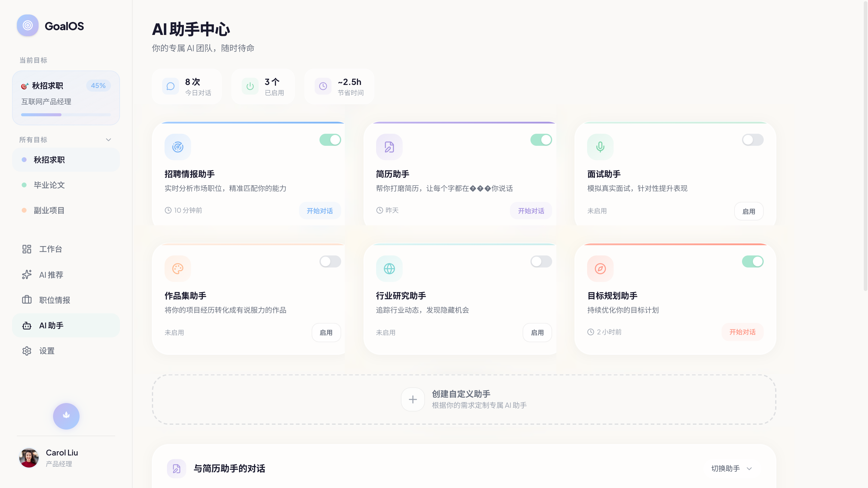Screen dimensions: 868x488
Task: Click the 招聘情报助手 radar icon
Action: tap(178, 147)
